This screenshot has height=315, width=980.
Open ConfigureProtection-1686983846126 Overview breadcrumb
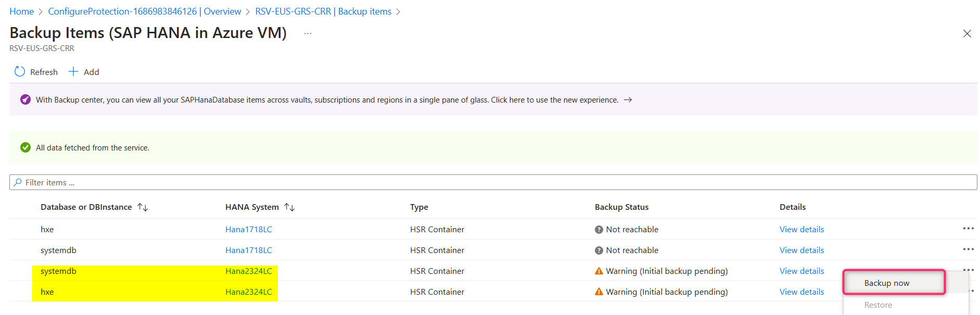click(x=145, y=11)
